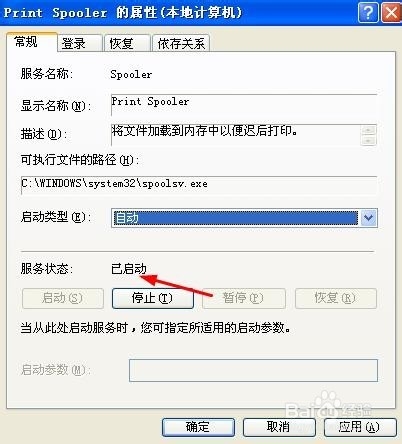Open the 恢复 tab

[127, 43]
